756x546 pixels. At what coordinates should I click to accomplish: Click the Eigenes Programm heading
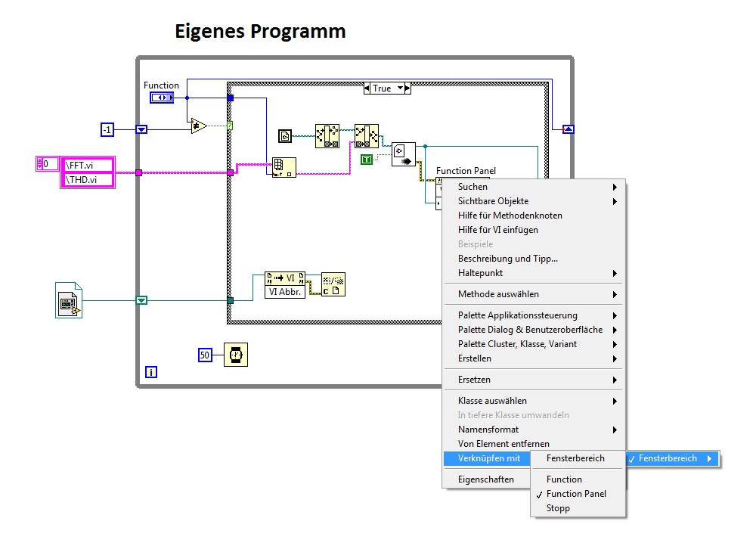click(x=260, y=31)
